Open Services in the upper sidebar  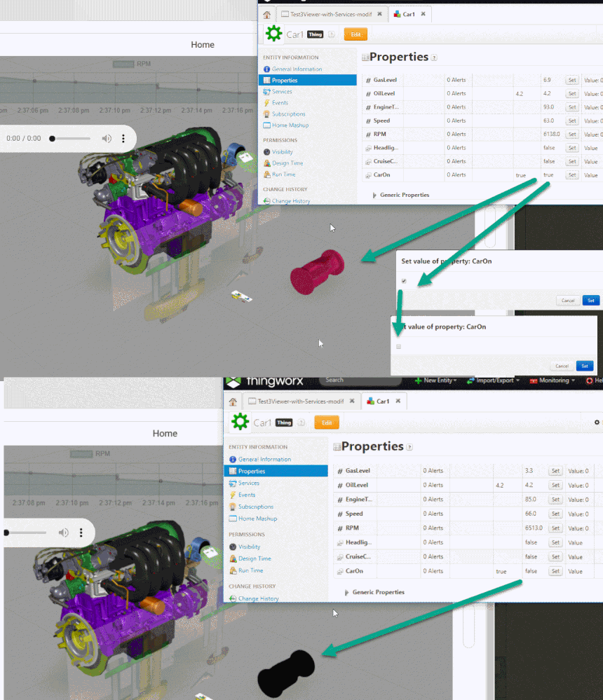[278, 92]
